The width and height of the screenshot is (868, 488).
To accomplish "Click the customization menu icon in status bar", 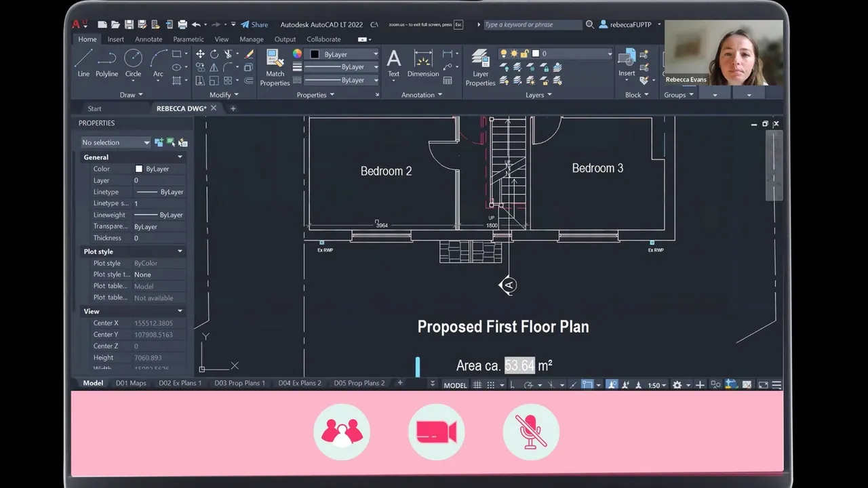I will pyautogui.click(x=777, y=385).
